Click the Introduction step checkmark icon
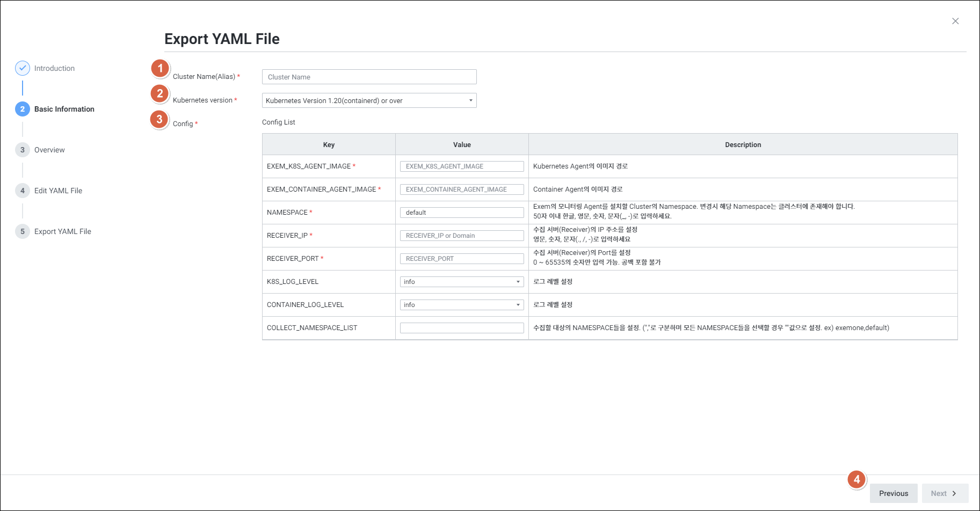The width and height of the screenshot is (980, 511). point(23,68)
